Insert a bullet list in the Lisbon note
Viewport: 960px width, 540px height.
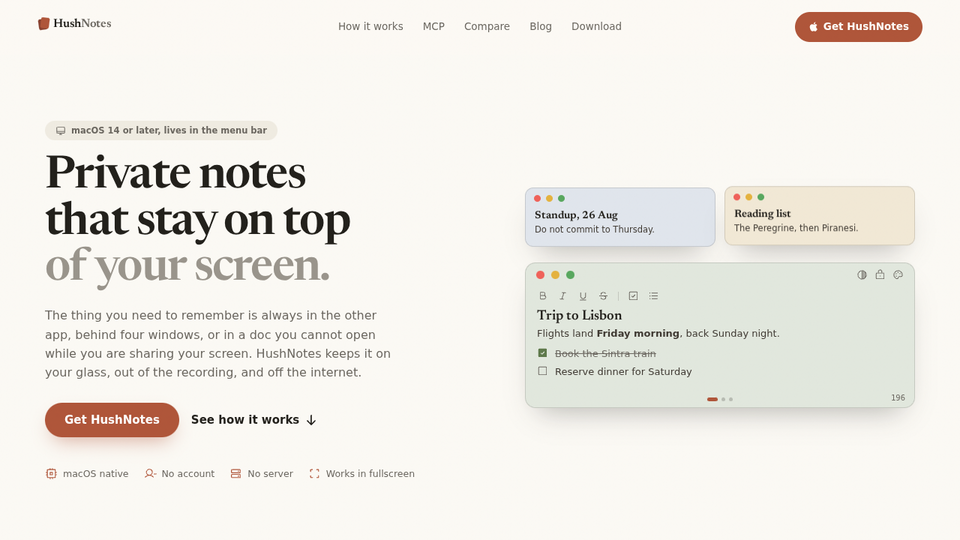[x=653, y=296]
